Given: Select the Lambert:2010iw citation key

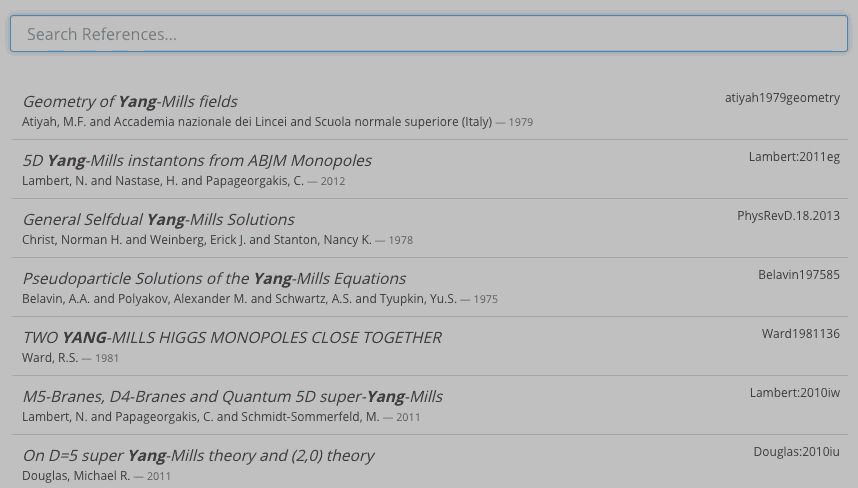Looking at the screenshot, I should pyautogui.click(x=795, y=393).
